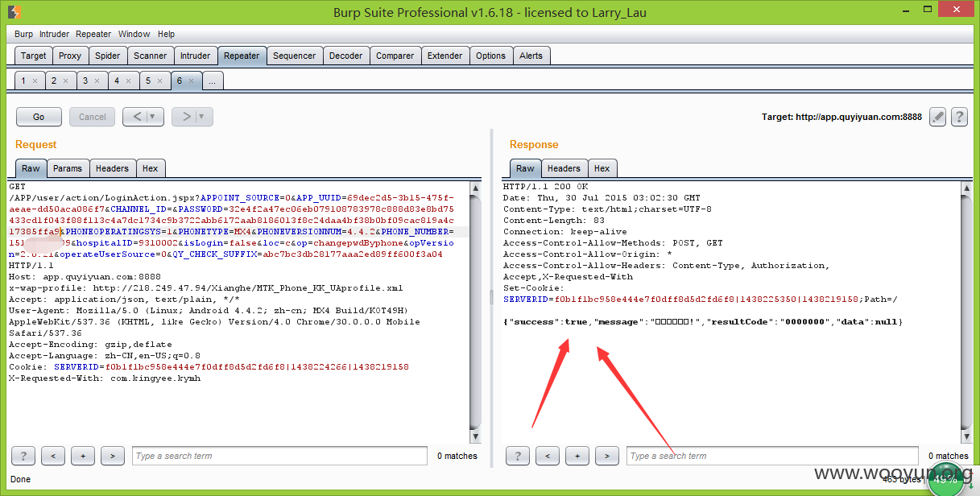This screenshot has height=496, width=980.
Task: Open request search options plus button
Action: pyautogui.click(x=83, y=456)
